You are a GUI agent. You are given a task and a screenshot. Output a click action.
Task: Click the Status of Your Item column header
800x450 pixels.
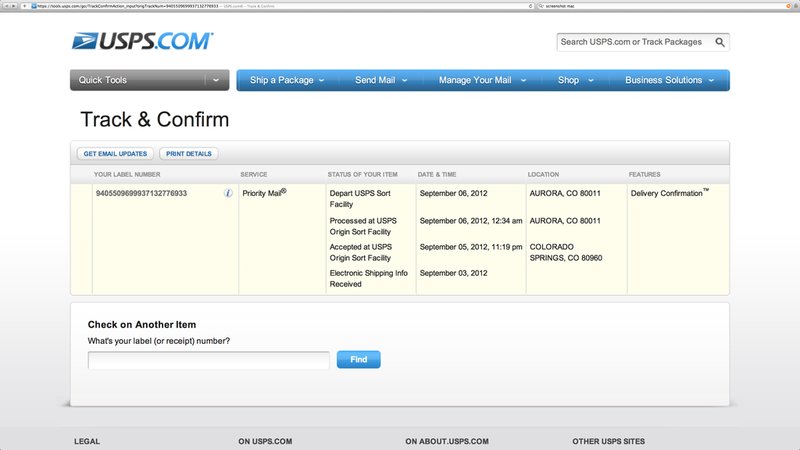tap(362, 174)
